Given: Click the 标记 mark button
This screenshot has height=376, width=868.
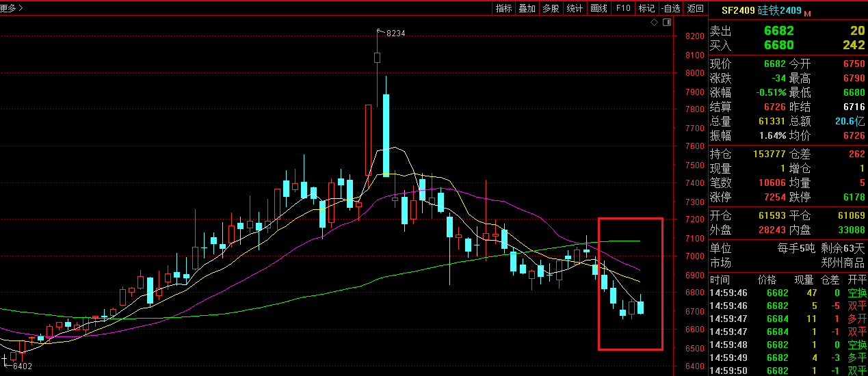Looking at the screenshot, I should (x=646, y=8).
